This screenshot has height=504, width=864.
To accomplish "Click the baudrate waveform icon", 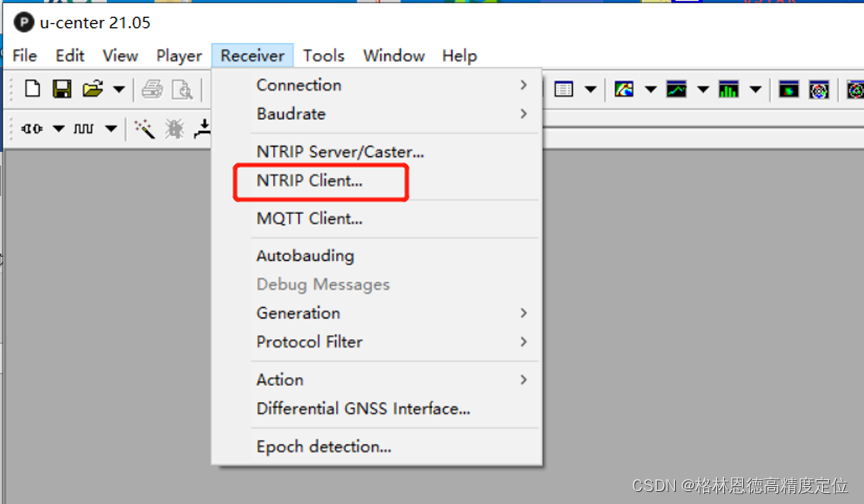I will (x=83, y=129).
